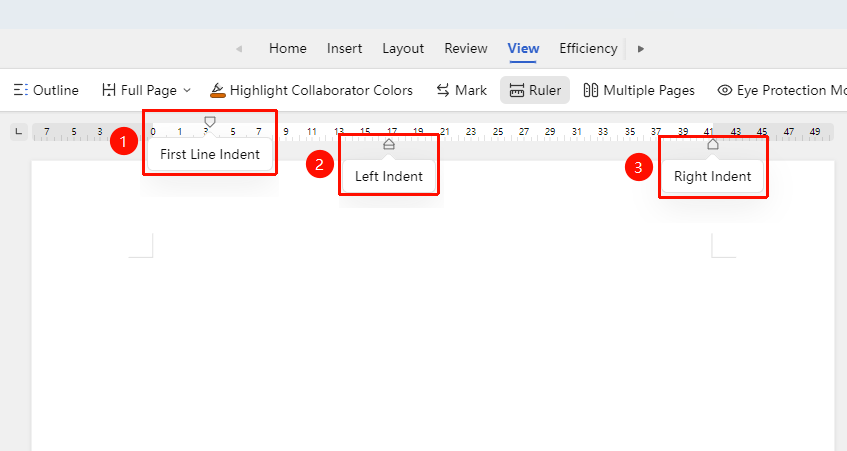Viewport: 847px width, 451px height.
Task: Turn on Eye Protection Mode
Action: (782, 90)
